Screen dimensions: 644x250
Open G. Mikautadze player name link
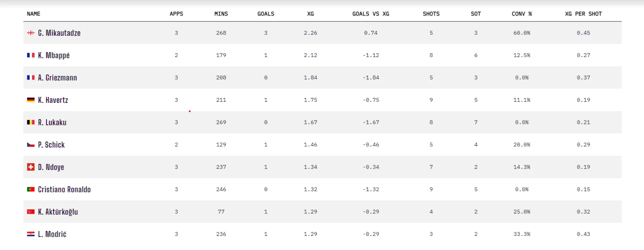(x=59, y=33)
